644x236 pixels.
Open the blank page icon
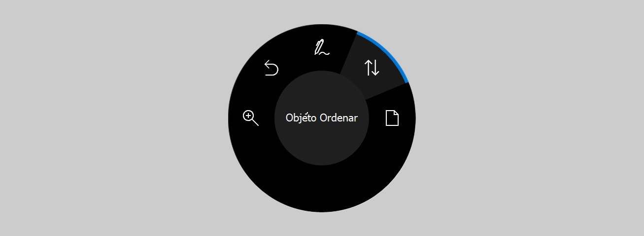392,118
